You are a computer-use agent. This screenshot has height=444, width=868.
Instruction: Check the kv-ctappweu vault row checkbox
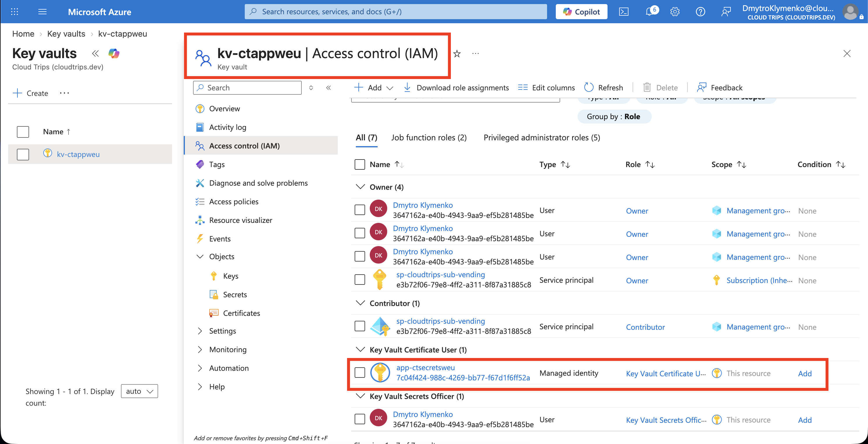click(x=23, y=154)
